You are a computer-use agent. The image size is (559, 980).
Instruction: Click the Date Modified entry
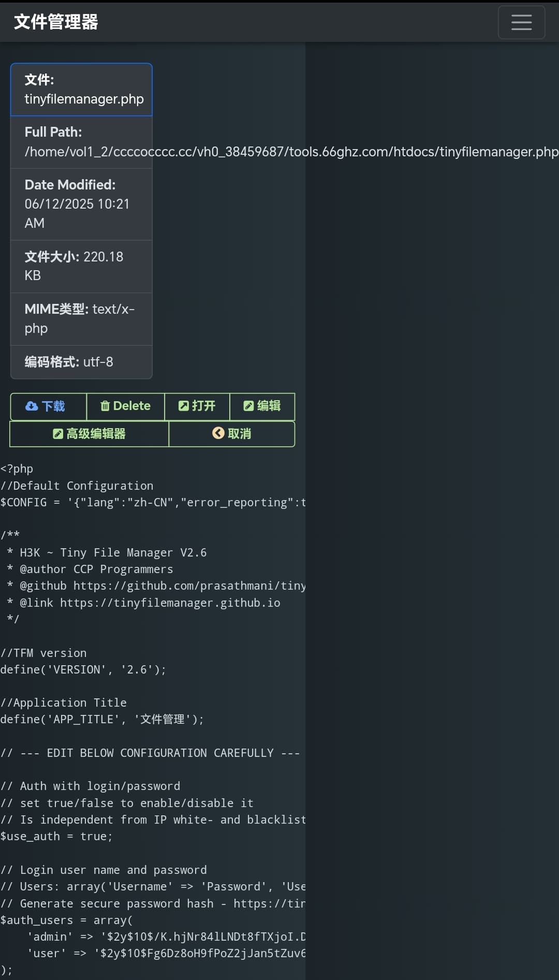pos(81,204)
